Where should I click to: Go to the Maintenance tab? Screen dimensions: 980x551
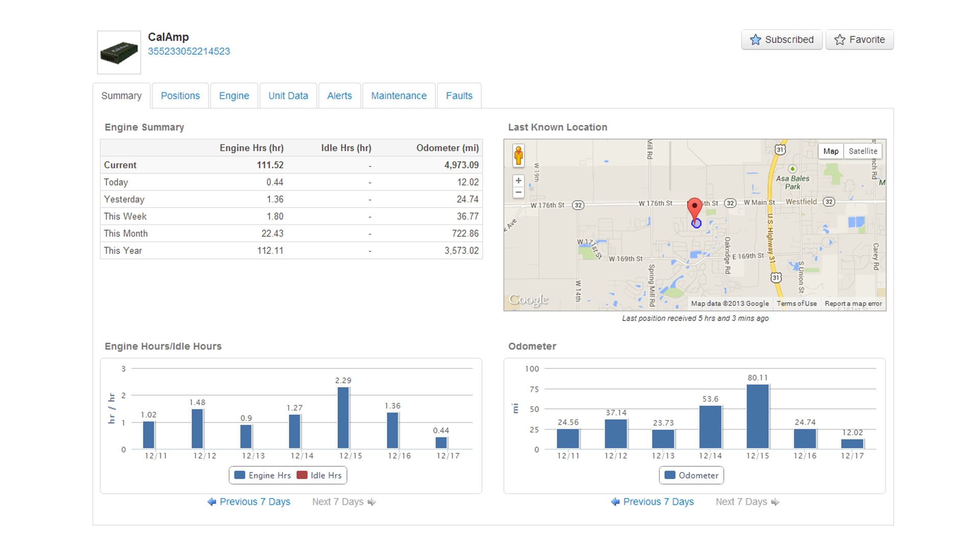pos(399,96)
